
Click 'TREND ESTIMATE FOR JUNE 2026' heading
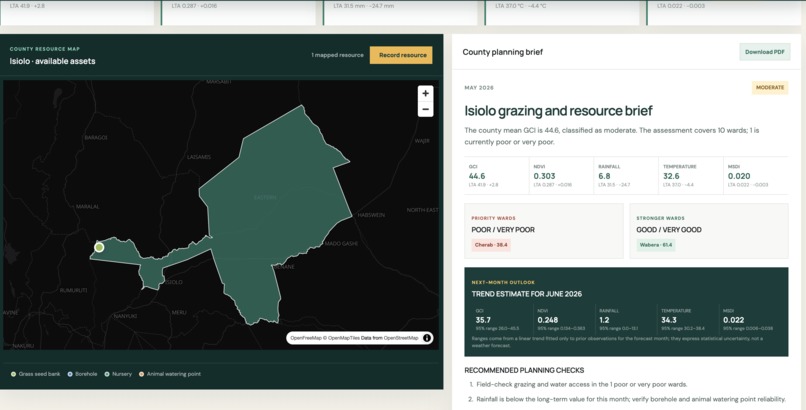[527, 294]
